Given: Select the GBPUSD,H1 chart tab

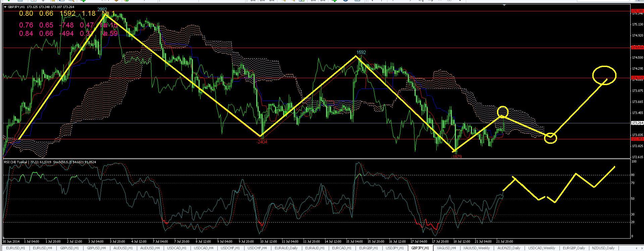Looking at the screenshot, I should [69, 248].
